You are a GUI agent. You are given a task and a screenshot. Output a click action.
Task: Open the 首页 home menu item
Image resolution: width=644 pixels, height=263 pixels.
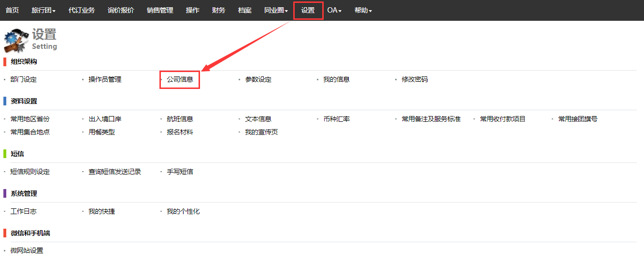12,10
